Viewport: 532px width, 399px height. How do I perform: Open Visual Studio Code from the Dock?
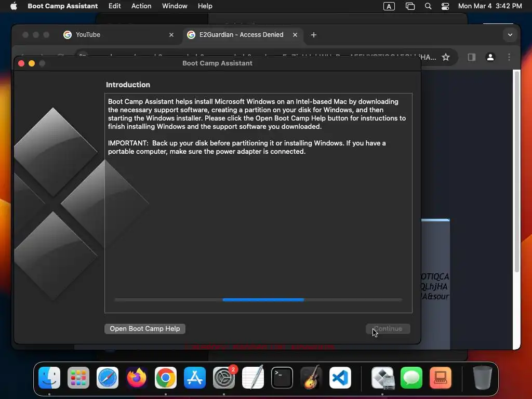click(340, 378)
